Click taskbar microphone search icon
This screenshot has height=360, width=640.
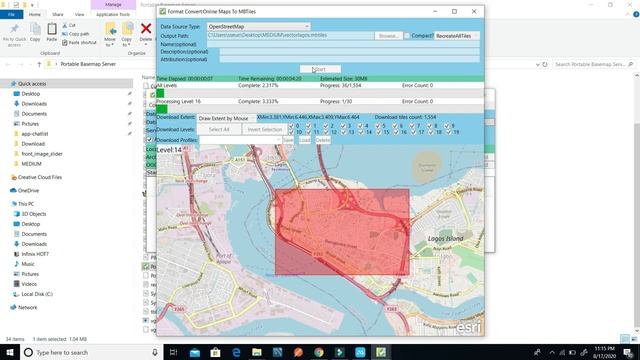click(x=155, y=352)
